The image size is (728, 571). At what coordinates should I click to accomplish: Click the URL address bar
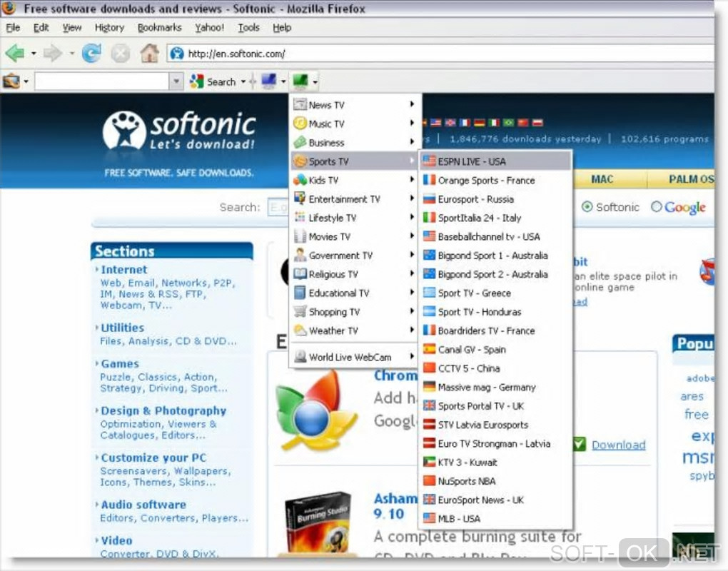[441, 54]
